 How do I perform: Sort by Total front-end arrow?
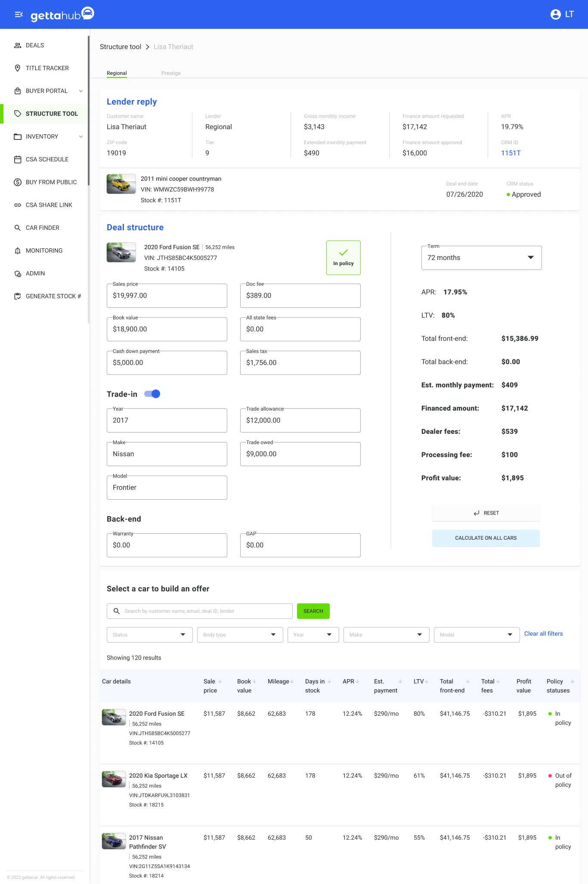coord(468,681)
